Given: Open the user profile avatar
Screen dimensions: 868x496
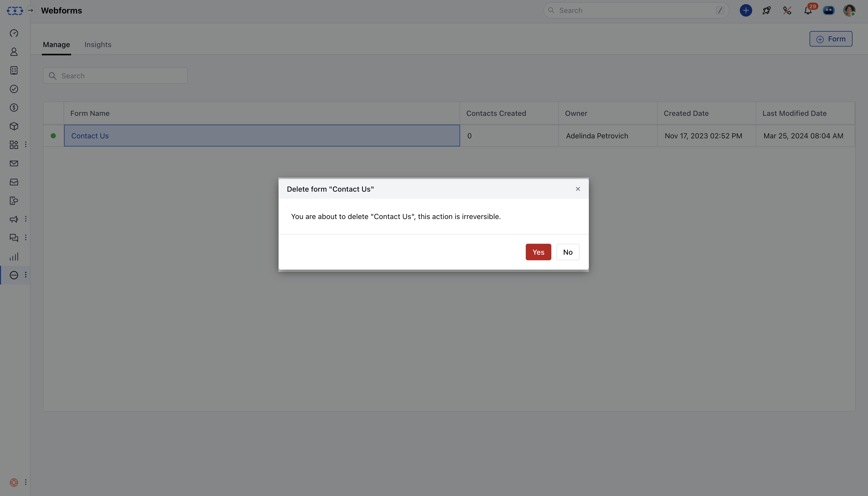Looking at the screenshot, I should pos(849,11).
